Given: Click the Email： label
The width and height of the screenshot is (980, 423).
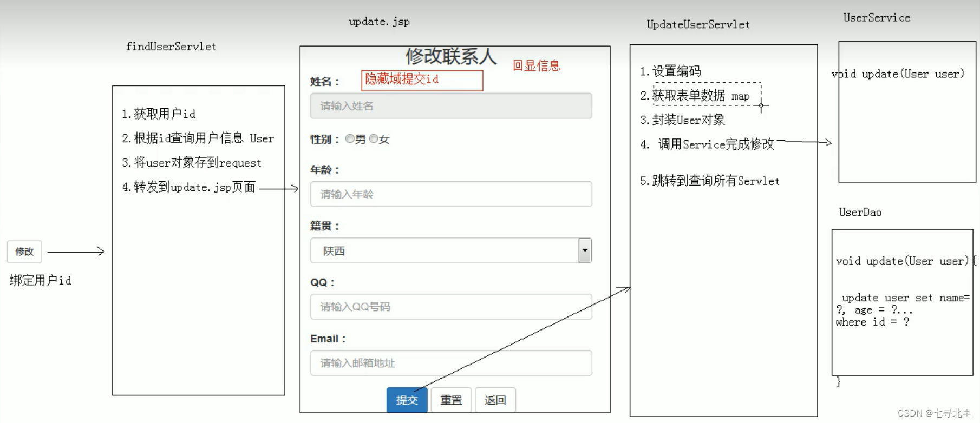Looking at the screenshot, I should point(328,339).
